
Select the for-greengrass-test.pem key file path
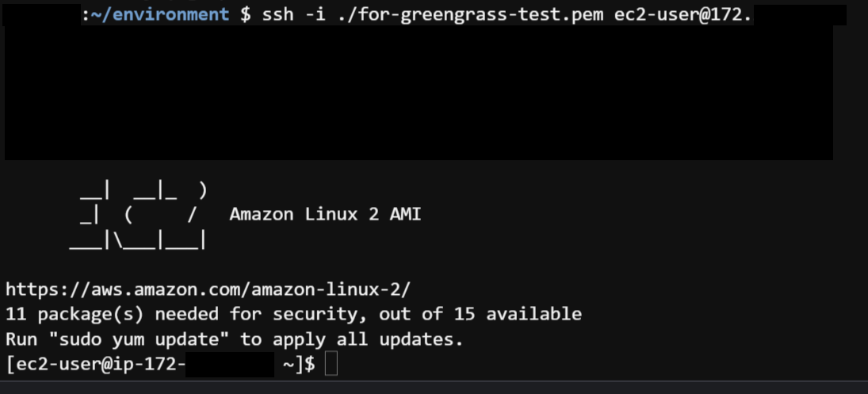click(x=476, y=15)
